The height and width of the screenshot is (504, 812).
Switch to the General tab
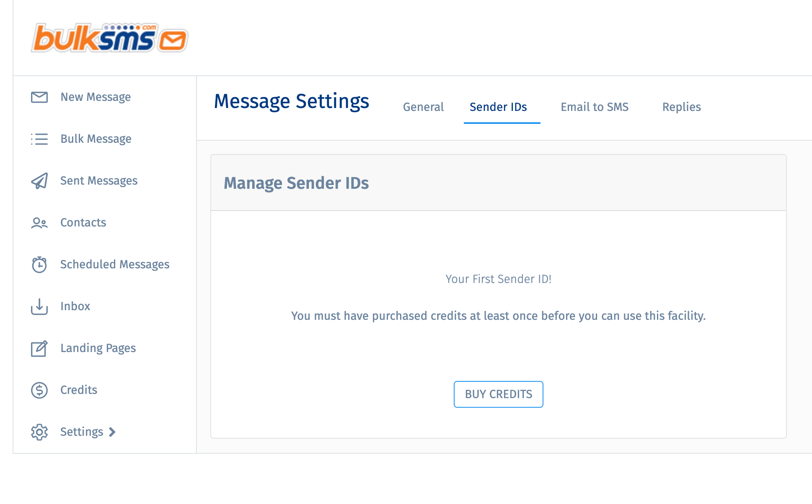(423, 107)
